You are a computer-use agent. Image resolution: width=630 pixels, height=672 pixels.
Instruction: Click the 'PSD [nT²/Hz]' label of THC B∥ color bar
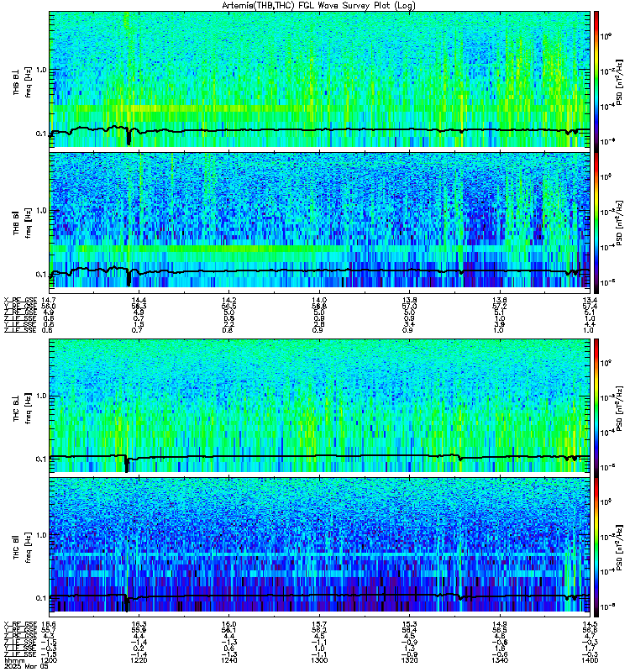pyautogui.click(x=619, y=548)
